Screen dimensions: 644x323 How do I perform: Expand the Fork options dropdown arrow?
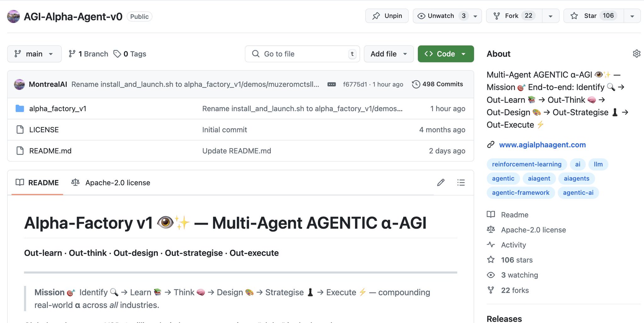pyautogui.click(x=551, y=16)
